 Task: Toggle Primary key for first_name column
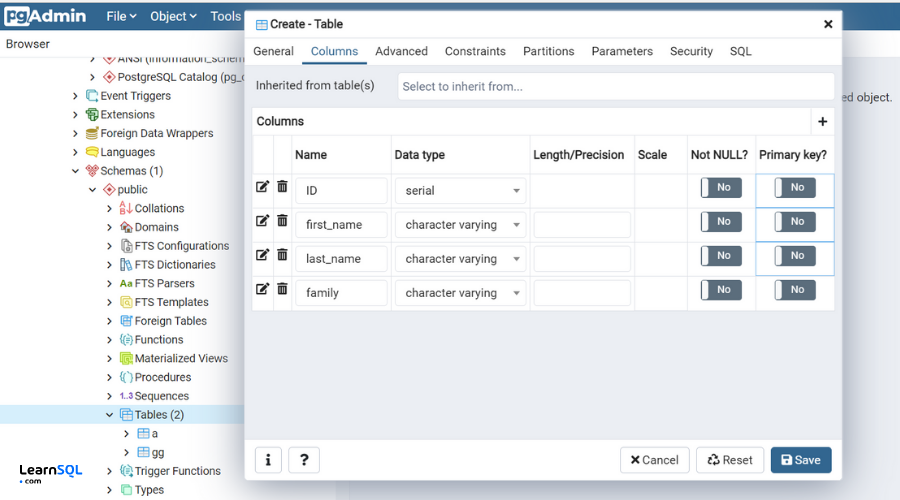click(x=795, y=222)
